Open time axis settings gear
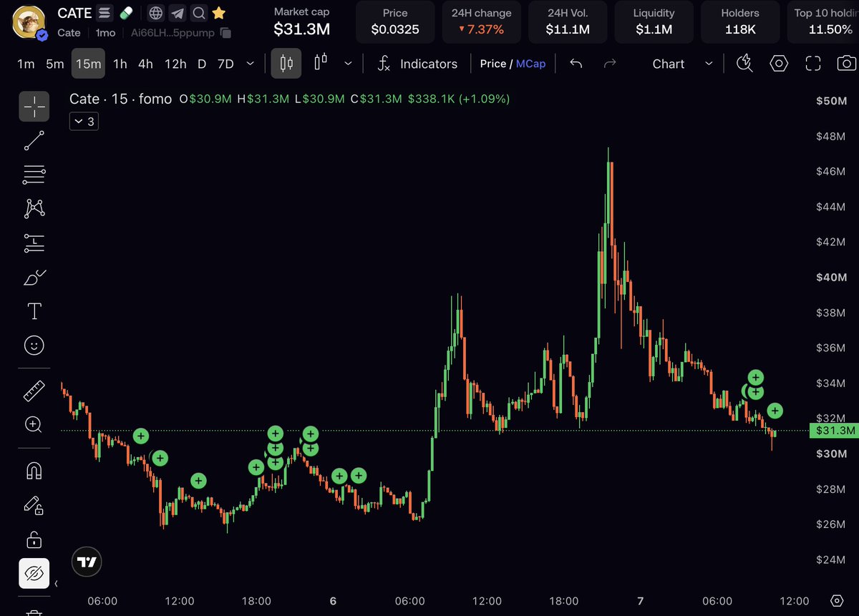The height and width of the screenshot is (616, 859). click(x=836, y=600)
